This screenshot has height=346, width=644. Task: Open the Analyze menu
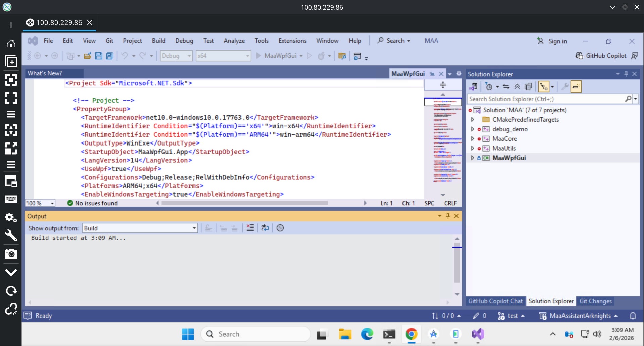pos(234,41)
